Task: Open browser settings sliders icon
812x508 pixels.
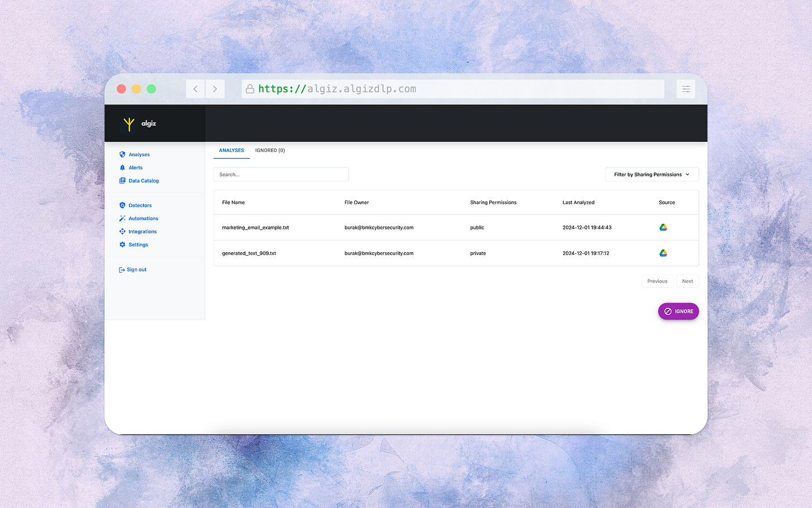Action: click(x=686, y=89)
